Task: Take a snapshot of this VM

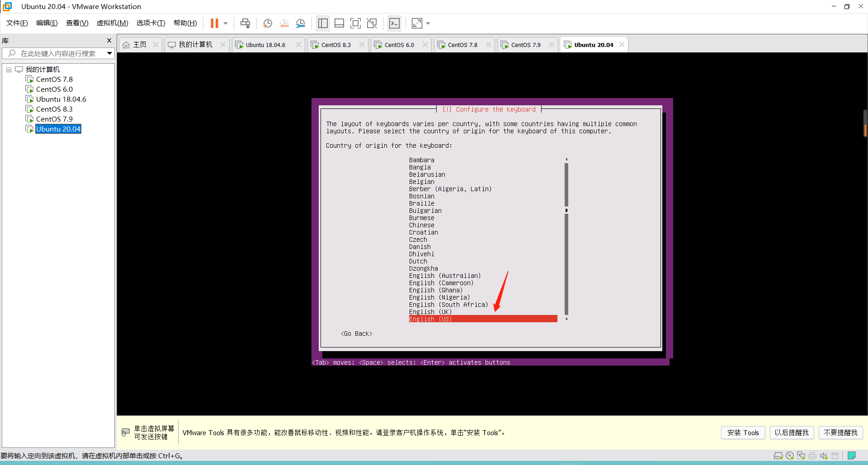Action: click(x=268, y=23)
